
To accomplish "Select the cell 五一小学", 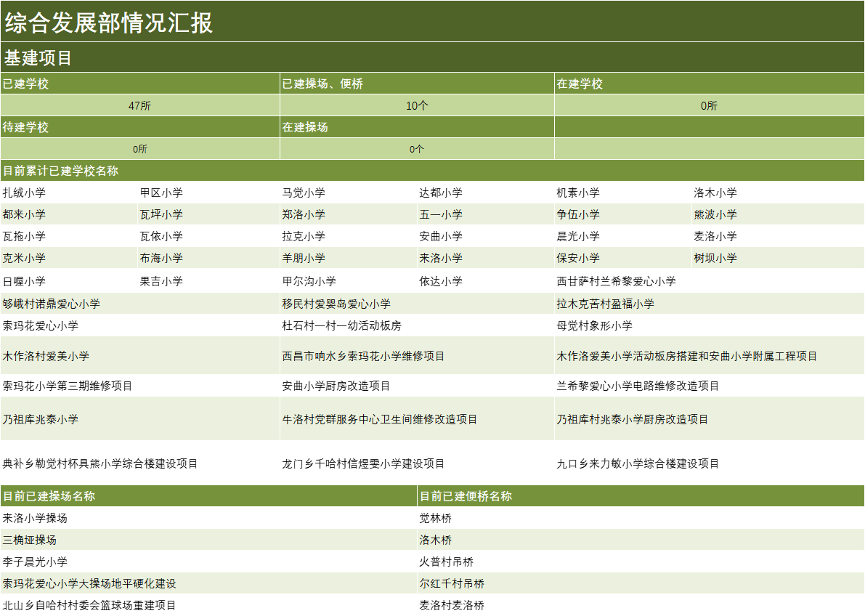I will click(486, 214).
